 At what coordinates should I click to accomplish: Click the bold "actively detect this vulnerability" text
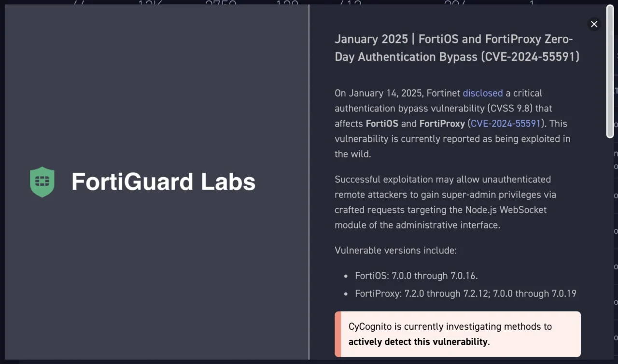click(x=419, y=342)
